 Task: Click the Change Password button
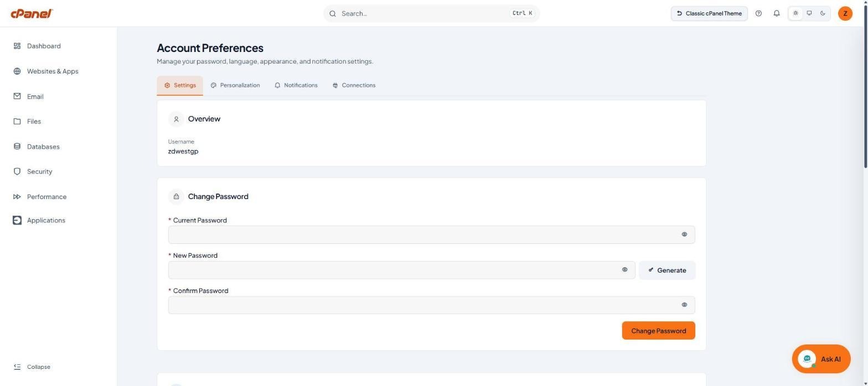click(659, 331)
